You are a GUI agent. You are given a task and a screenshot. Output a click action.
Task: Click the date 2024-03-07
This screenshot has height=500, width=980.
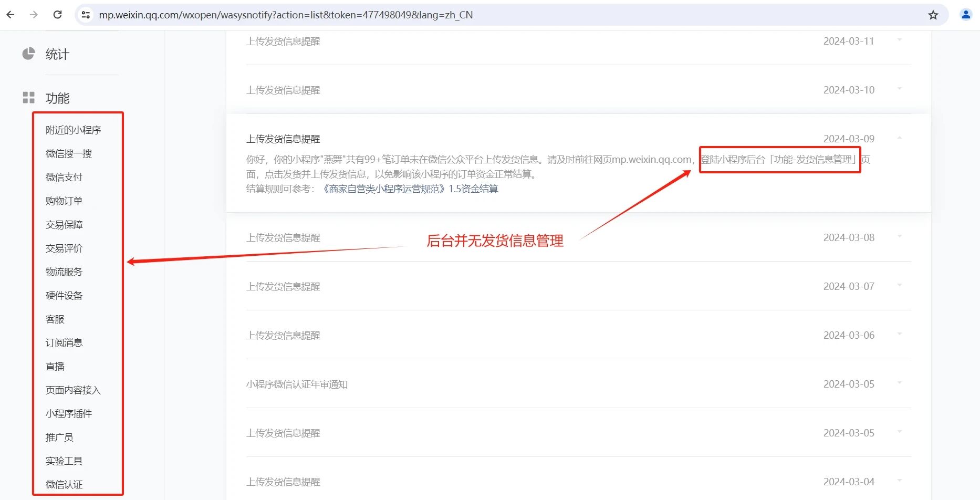tap(849, 286)
